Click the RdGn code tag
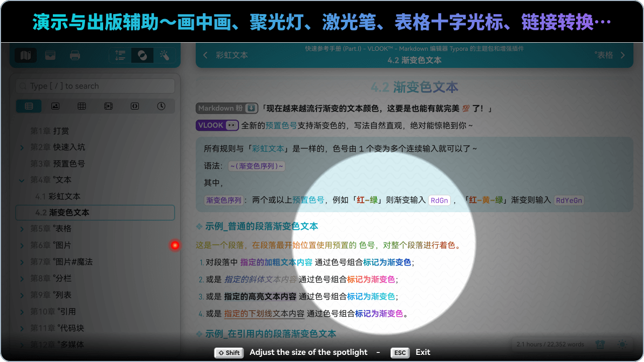644x362 pixels. click(439, 200)
